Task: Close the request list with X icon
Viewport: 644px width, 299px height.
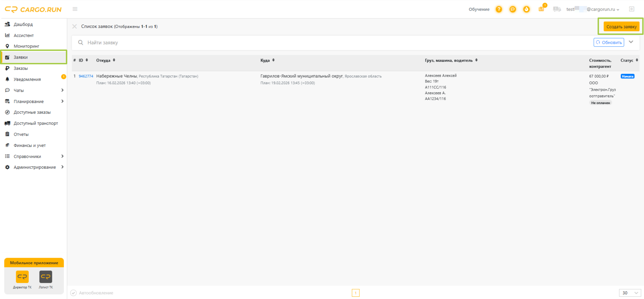Action: coord(75,26)
